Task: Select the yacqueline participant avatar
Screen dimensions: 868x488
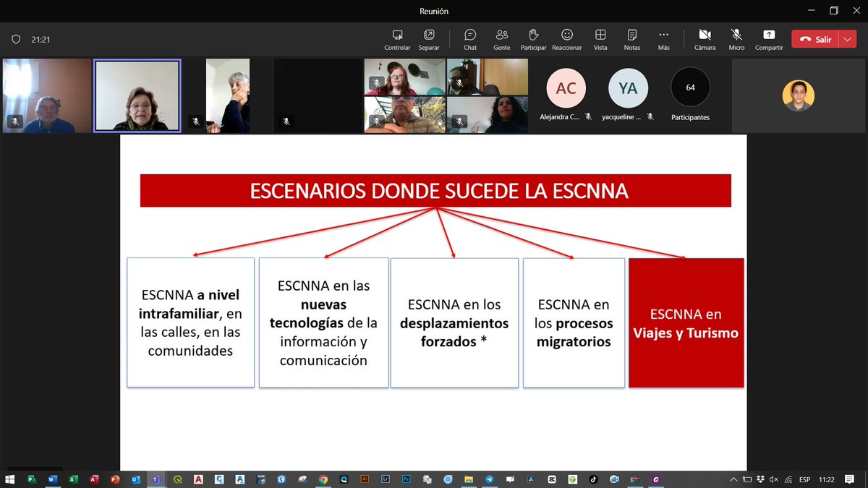Action: (628, 87)
